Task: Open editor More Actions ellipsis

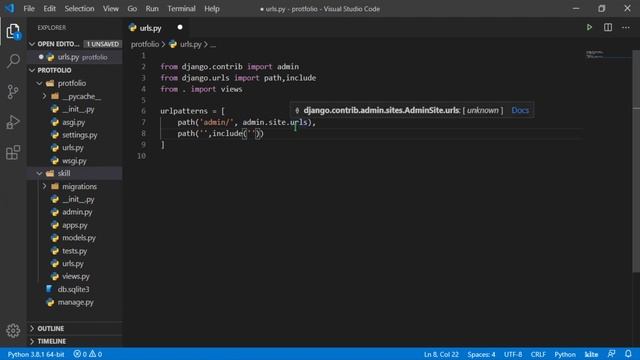Action: pos(626,27)
